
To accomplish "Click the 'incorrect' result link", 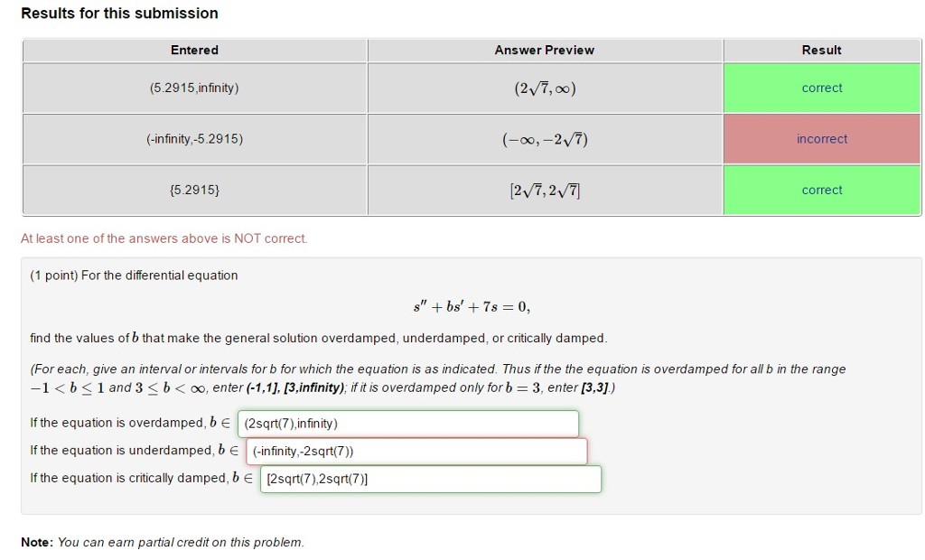I will pyautogui.click(x=821, y=138).
